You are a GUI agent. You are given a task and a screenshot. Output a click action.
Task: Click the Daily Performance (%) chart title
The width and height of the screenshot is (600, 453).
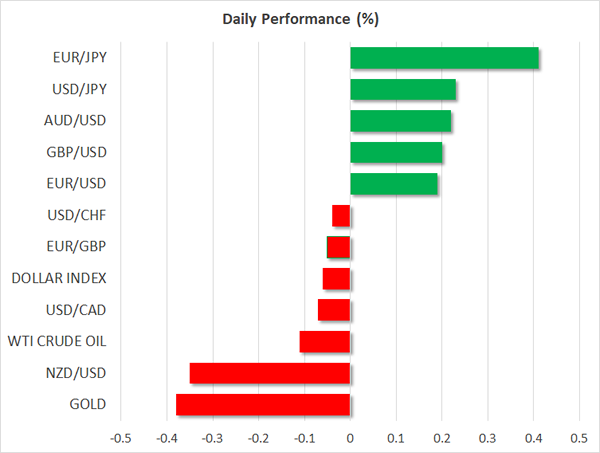pos(300,19)
